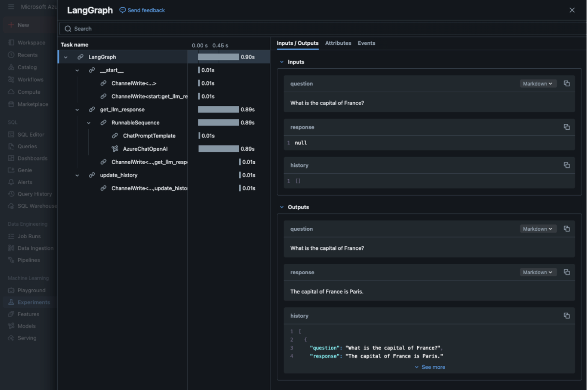
Task: Switch to the Attributes tab
Action: click(x=338, y=43)
